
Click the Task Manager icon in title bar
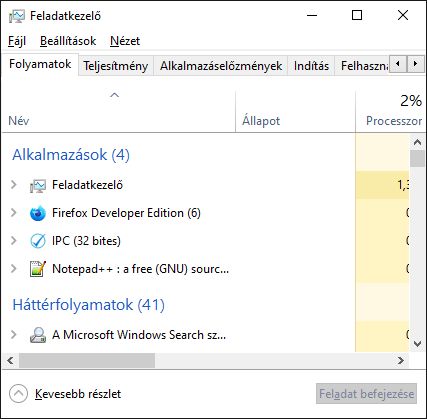pos(17,16)
